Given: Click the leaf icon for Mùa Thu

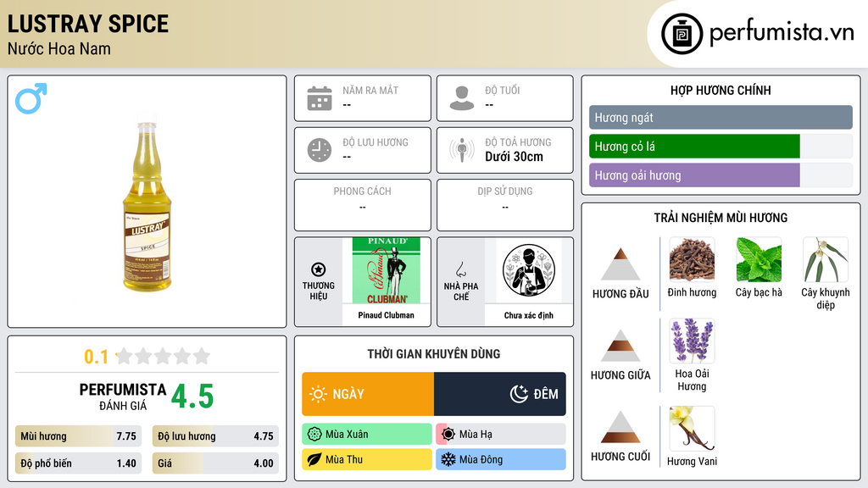Looking at the screenshot, I should 314,459.
